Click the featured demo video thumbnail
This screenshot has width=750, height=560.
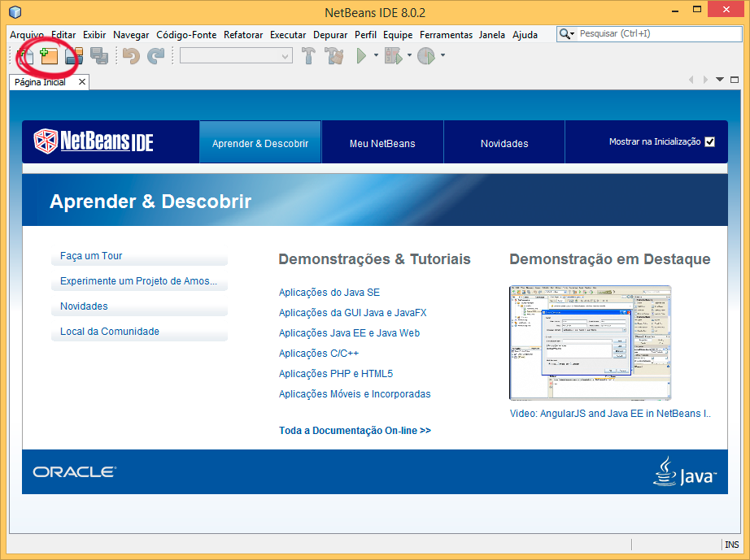[x=591, y=343]
